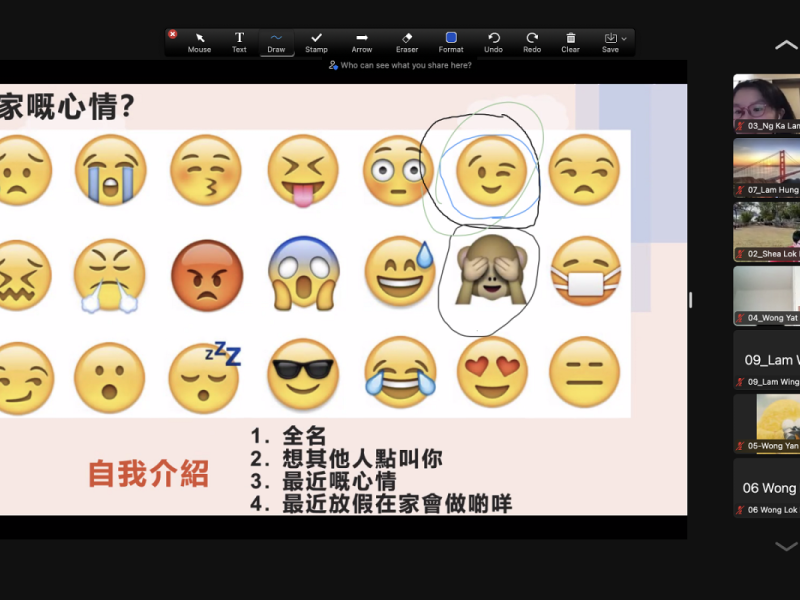Image resolution: width=800 pixels, height=600 pixels.
Task: Click the tongue-out squinting emoji
Action: click(x=303, y=171)
